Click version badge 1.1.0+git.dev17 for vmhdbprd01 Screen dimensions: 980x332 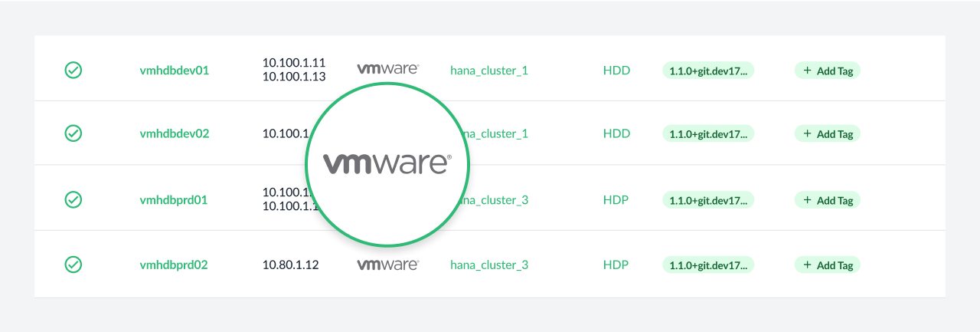pyautogui.click(x=708, y=200)
